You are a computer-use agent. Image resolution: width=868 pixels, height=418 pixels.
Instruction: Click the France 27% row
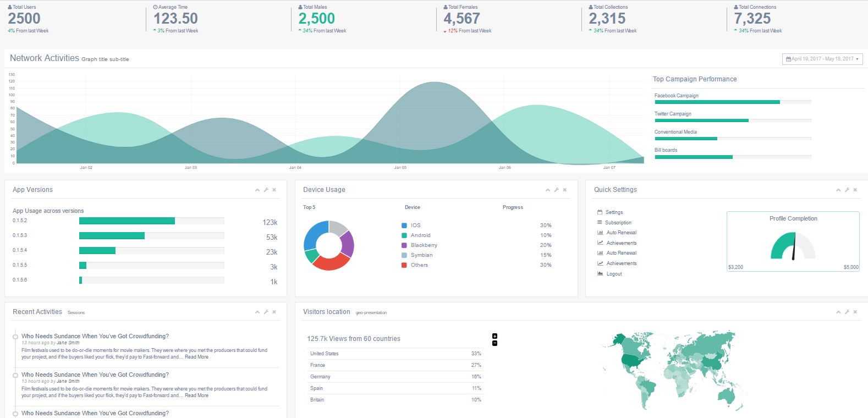click(x=395, y=365)
